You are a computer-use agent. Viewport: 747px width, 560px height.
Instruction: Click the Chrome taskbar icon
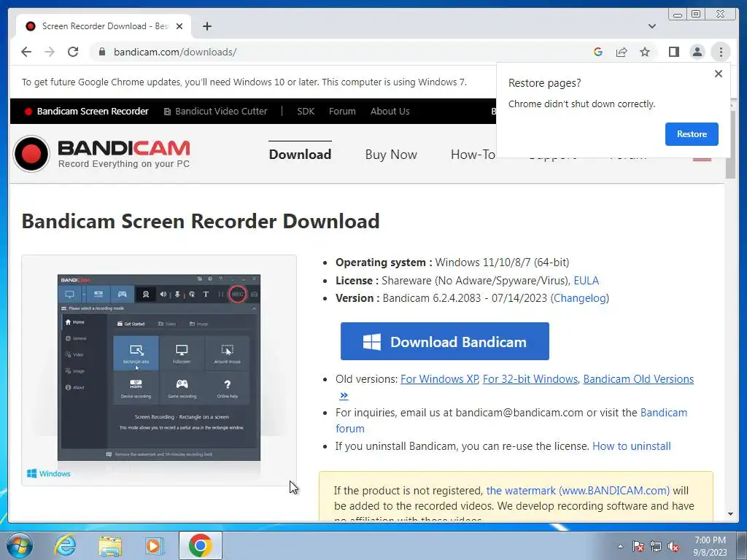pos(201,545)
